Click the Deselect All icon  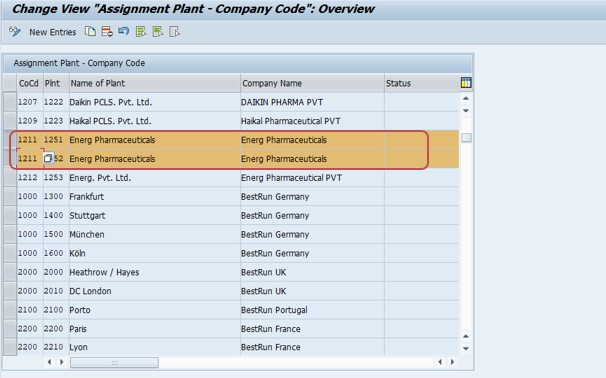click(174, 32)
